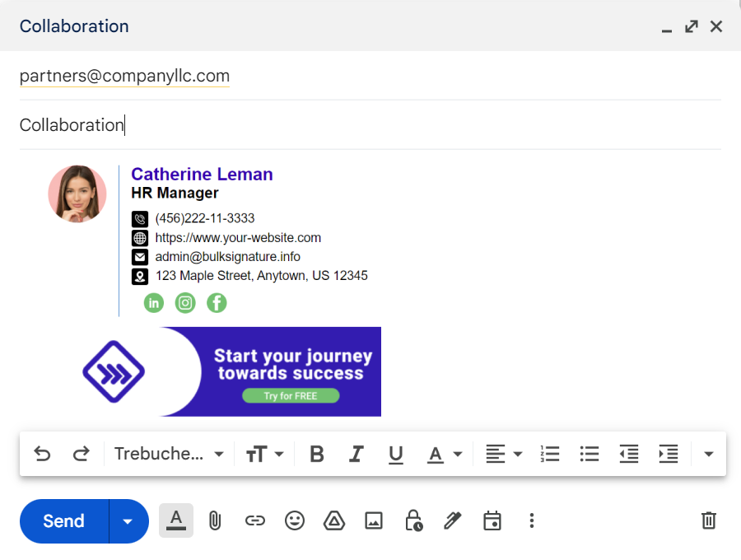Screen dimensions: 741x560
Task: Close the Collaboration compose window
Action: point(716,26)
